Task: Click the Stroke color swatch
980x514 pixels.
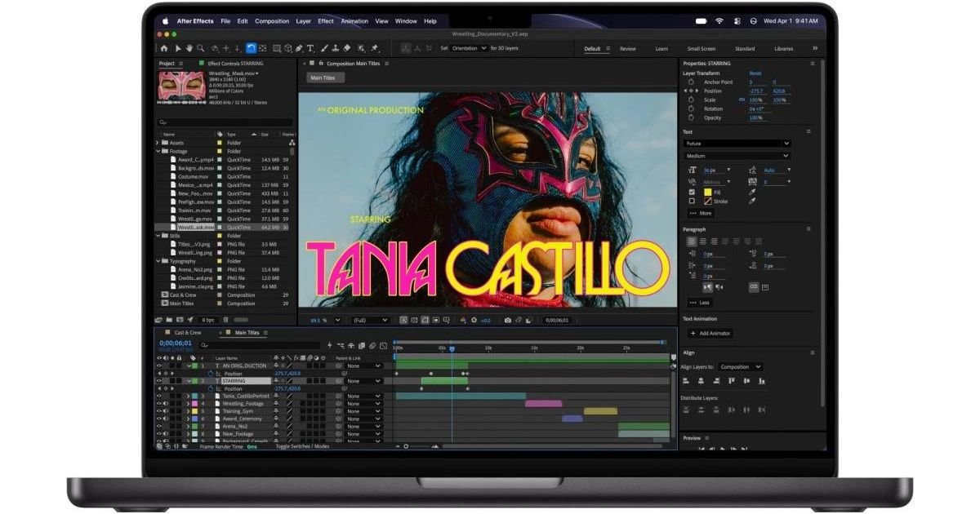Action: tap(707, 201)
